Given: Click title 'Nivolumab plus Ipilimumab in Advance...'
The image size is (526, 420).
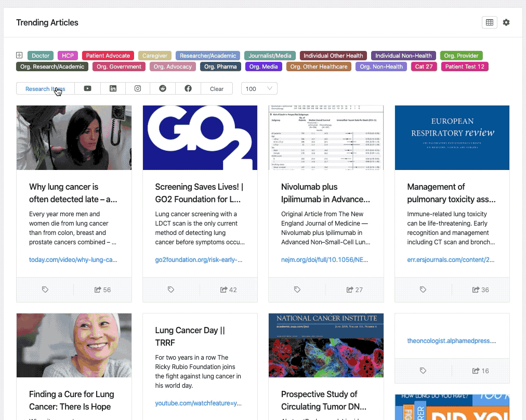Looking at the screenshot, I should (x=325, y=193).
